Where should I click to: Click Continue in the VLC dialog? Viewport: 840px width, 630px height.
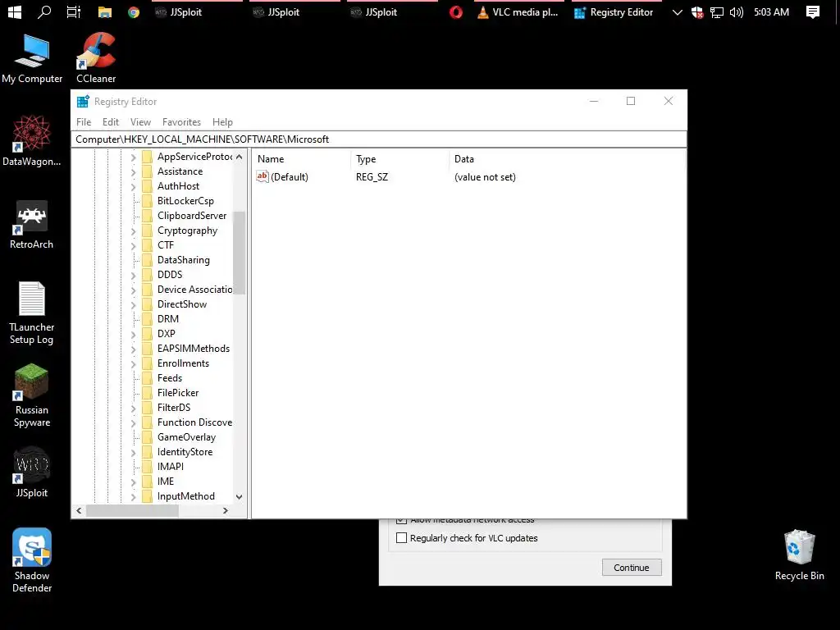click(632, 568)
